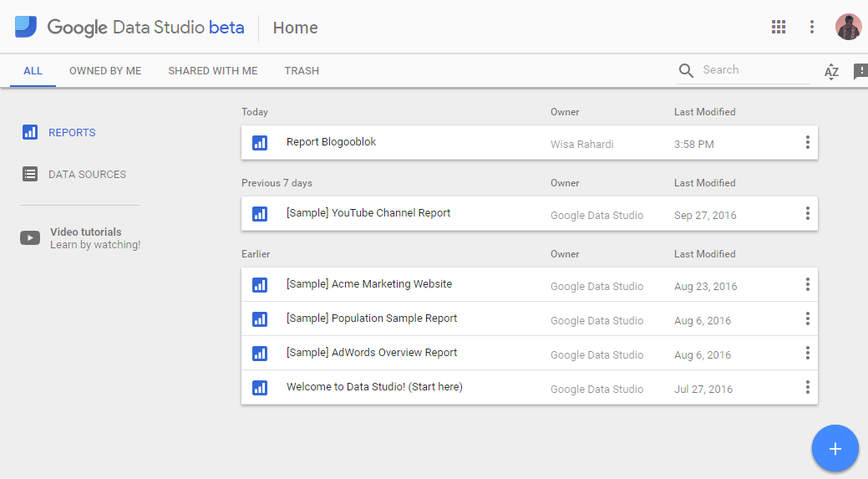
Task: Create new report with plus button
Action: (x=835, y=449)
